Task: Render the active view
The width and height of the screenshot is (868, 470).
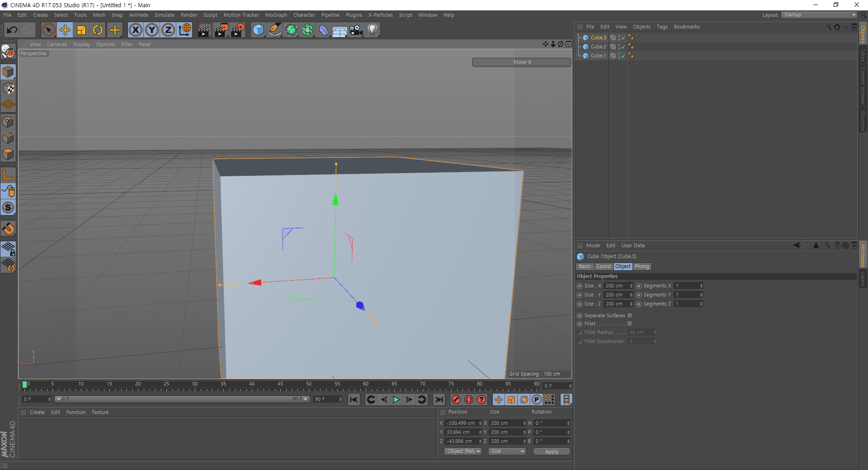Action: 204,30
